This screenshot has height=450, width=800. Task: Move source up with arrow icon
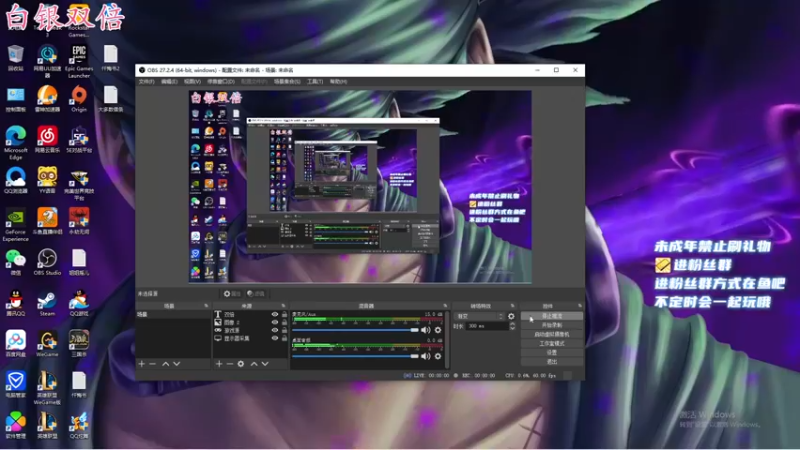point(254,364)
